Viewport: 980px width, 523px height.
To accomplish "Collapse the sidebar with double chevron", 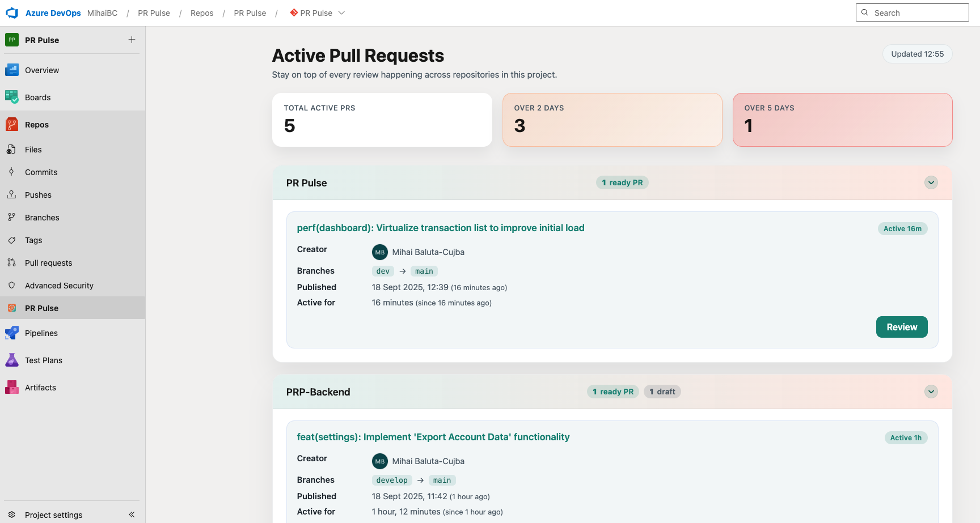I will (x=132, y=515).
